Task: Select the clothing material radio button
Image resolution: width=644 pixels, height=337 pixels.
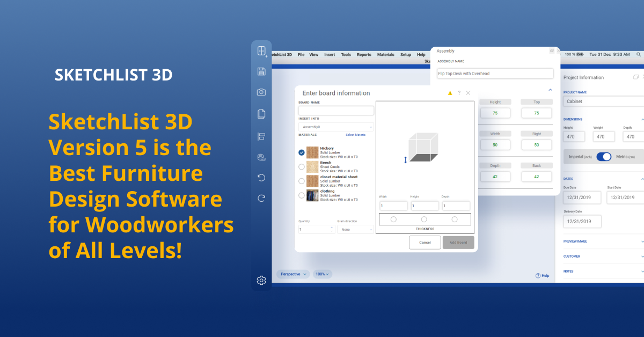Action: click(x=302, y=195)
